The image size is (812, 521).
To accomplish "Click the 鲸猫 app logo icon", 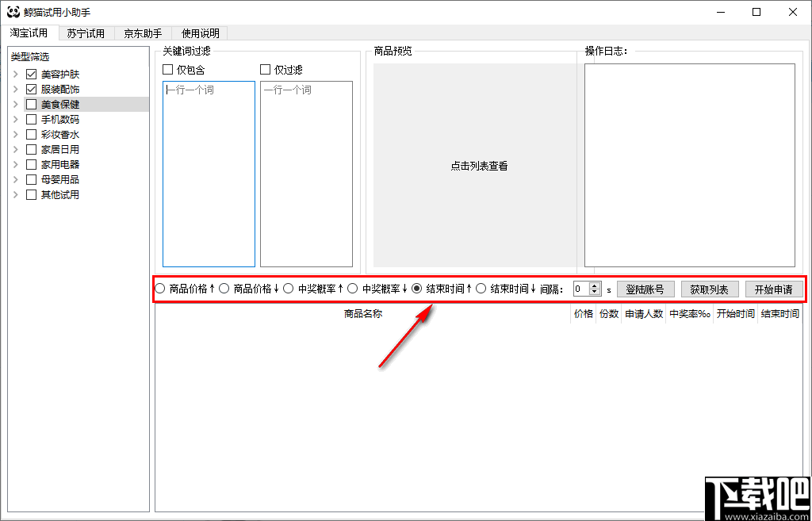I will 12,12.
